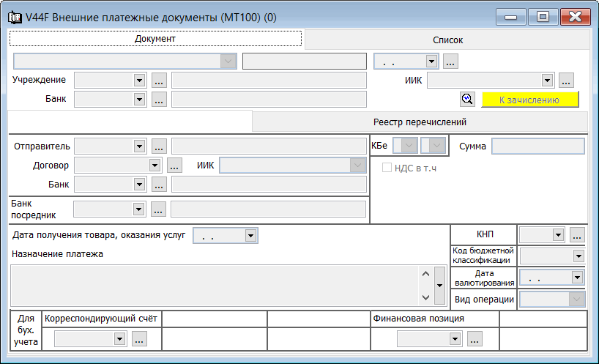Open ИИК account lookup ellipsis button at top right
This screenshot has width=599, height=364.
(x=566, y=81)
